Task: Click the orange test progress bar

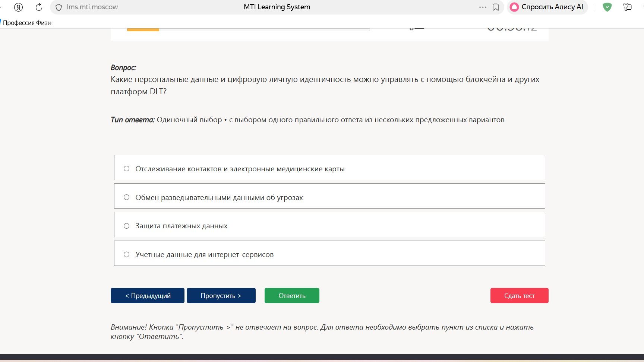Action: (143, 29)
